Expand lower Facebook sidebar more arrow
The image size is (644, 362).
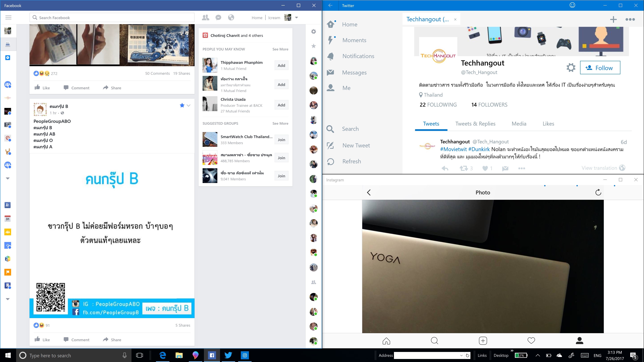pyautogui.click(x=8, y=299)
